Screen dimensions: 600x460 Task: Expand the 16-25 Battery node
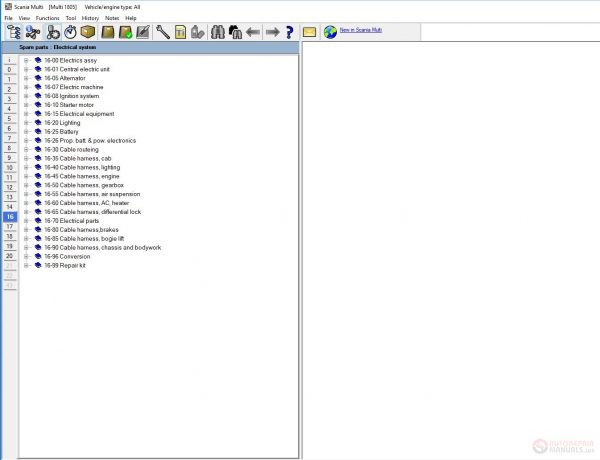click(26, 132)
